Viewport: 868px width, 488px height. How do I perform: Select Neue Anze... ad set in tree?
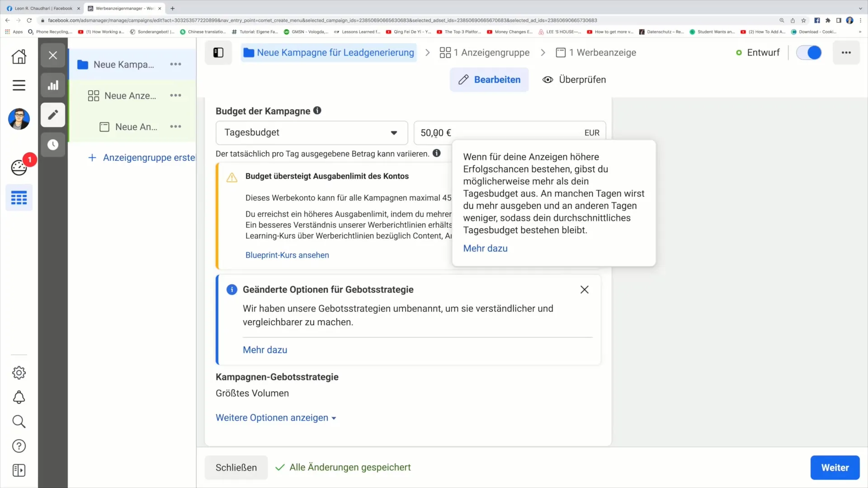(x=130, y=95)
